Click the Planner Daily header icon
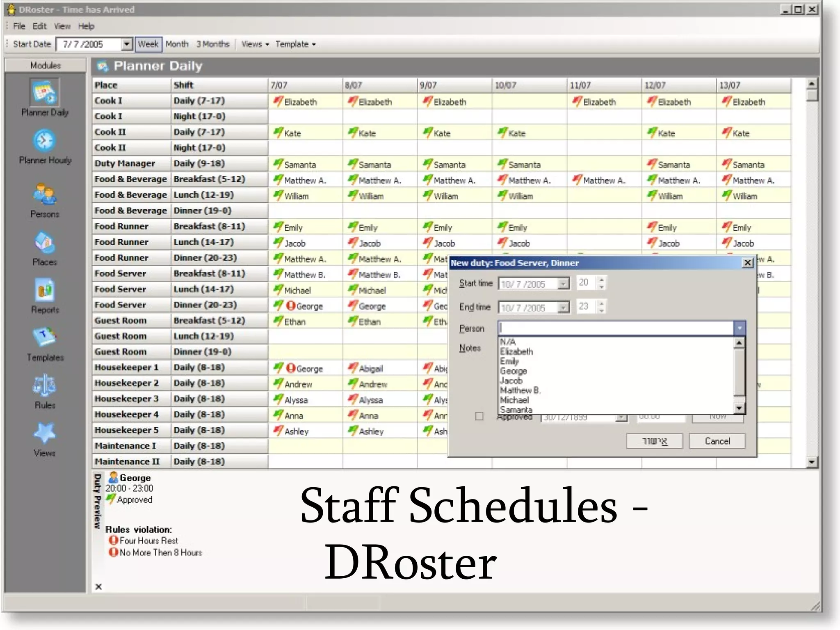 coord(103,66)
